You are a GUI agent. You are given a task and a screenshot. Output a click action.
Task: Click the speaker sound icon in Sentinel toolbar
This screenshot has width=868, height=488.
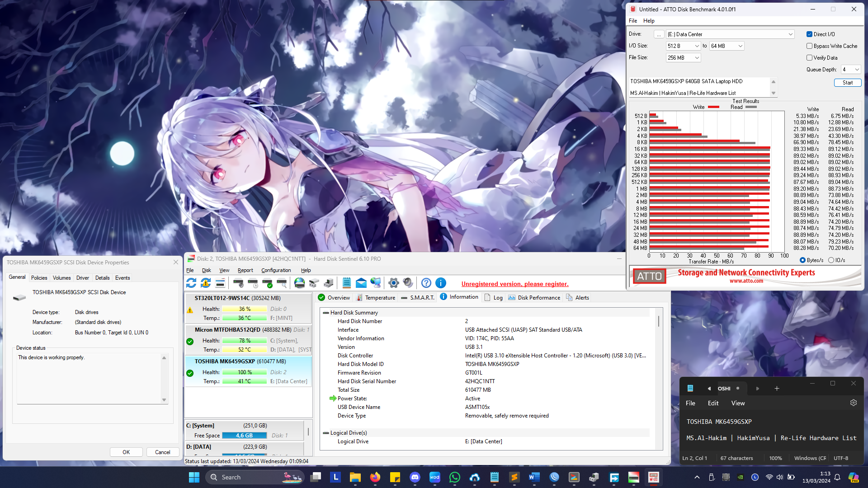[408, 283]
